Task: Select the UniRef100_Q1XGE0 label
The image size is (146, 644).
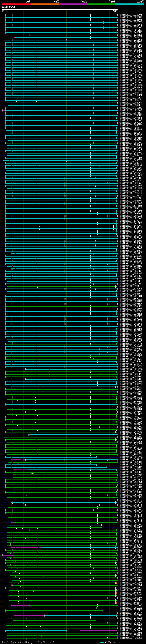Action: [131, 98]
